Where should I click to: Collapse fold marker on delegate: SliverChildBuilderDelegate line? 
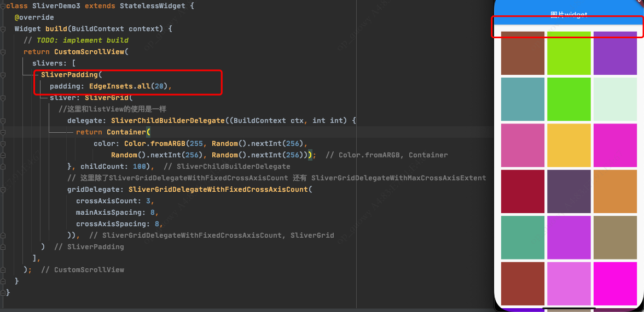point(3,121)
